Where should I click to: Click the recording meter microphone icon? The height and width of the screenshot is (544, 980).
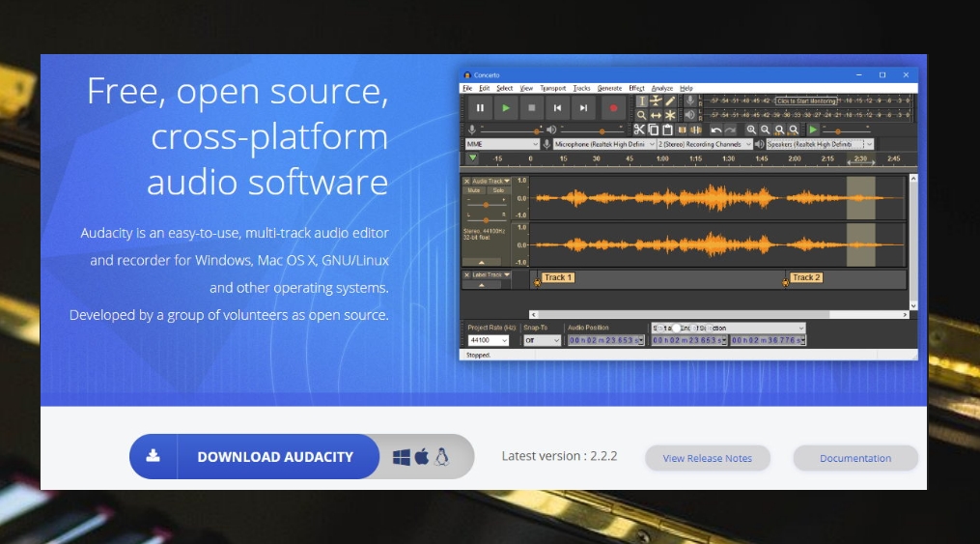tap(690, 100)
